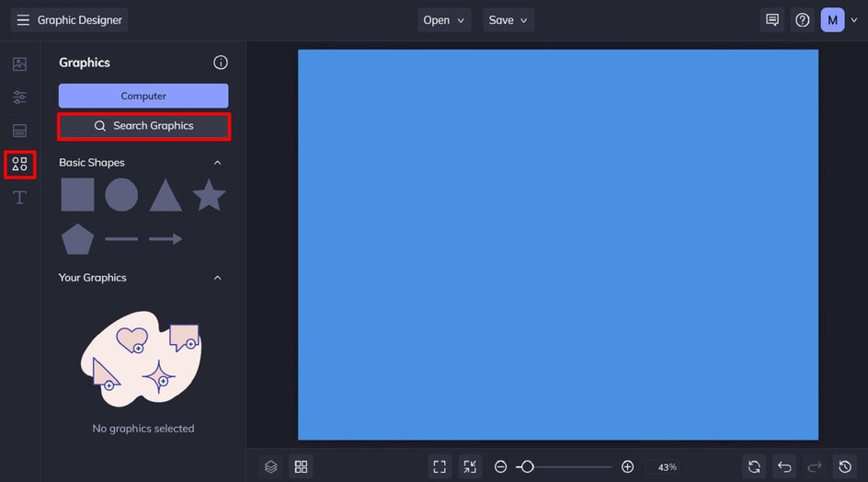Toggle the grid view button
Image resolution: width=868 pixels, height=482 pixels.
301,466
